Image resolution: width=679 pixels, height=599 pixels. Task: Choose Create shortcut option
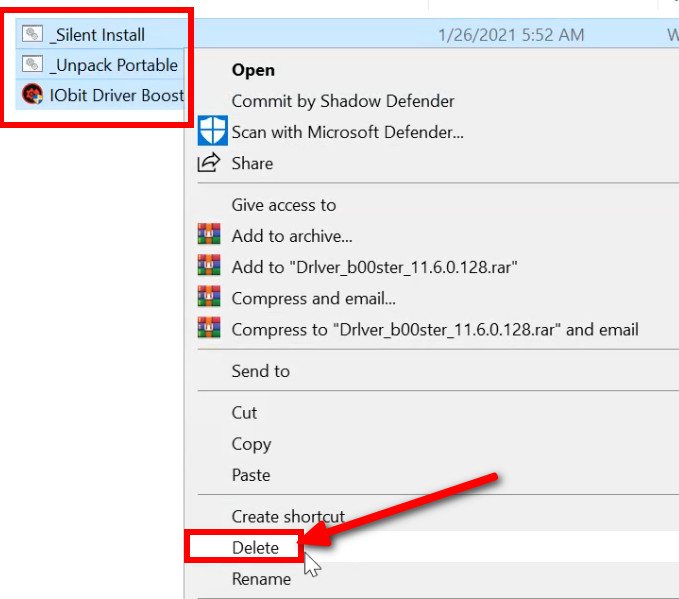tap(288, 516)
